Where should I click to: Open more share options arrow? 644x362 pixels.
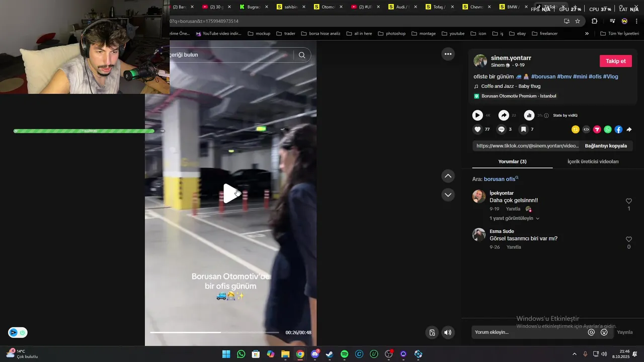click(x=629, y=129)
